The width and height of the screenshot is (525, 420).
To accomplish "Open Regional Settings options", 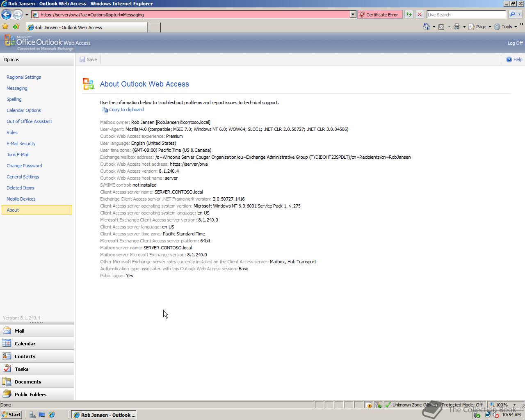I will (23, 77).
